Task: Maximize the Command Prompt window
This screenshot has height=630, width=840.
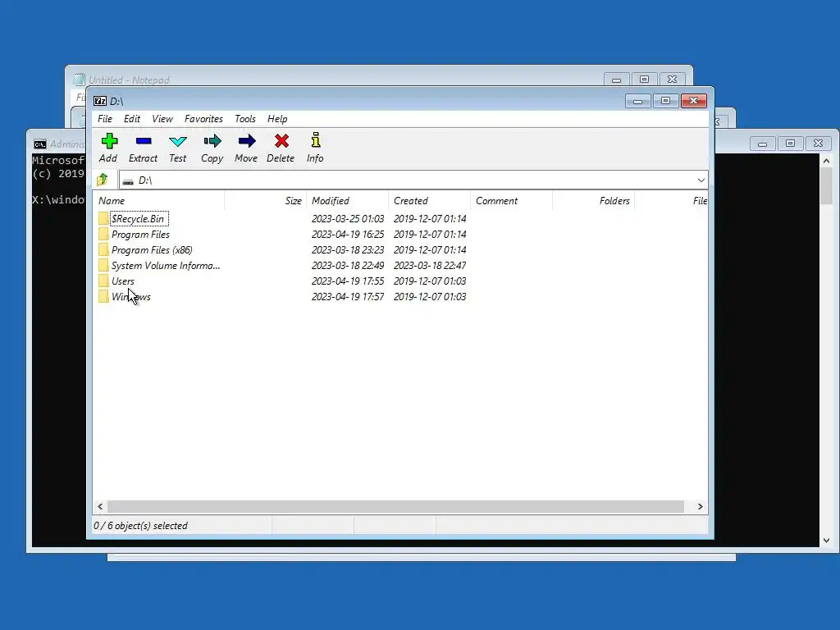Action: (790, 143)
